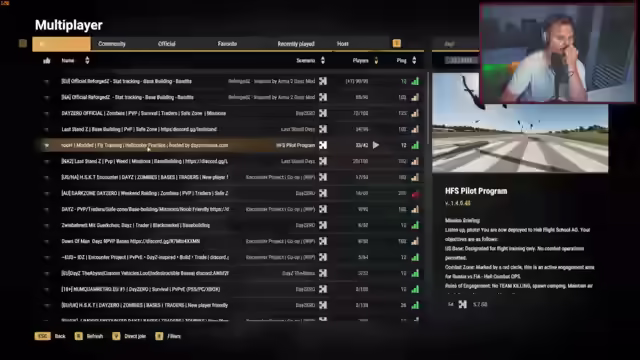Switch to the Community tab

coord(111,44)
